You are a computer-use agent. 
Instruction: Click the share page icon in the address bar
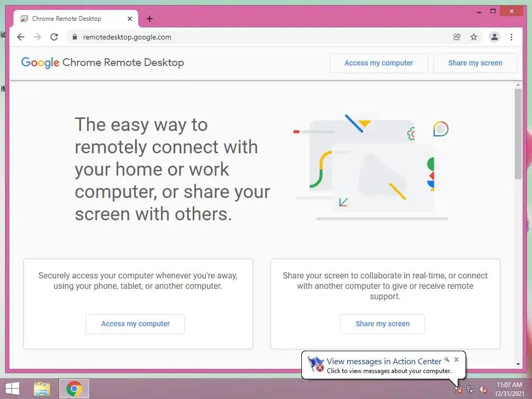point(457,37)
